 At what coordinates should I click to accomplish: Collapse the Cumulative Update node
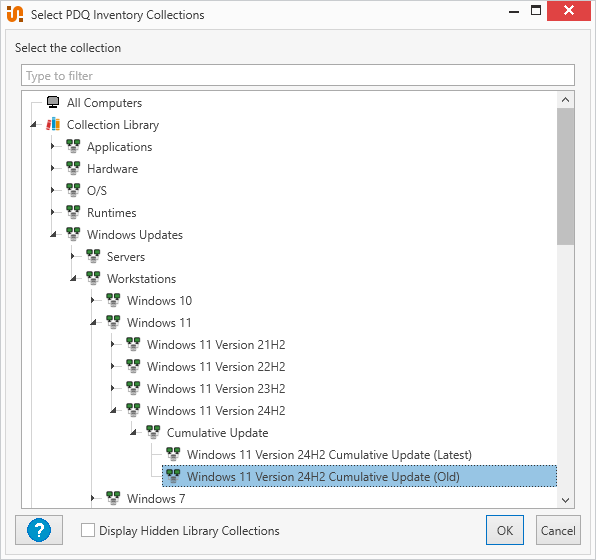133,433
